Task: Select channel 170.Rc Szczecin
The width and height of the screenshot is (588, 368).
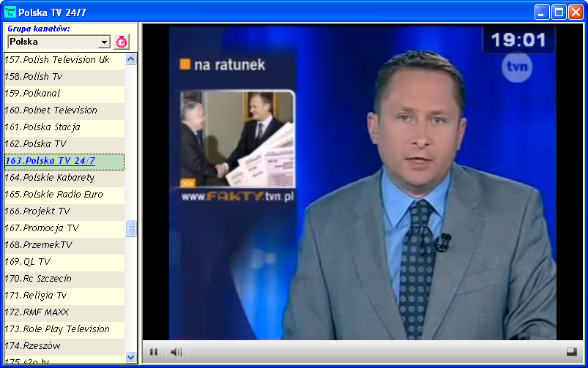Action: tap(64, 279)
